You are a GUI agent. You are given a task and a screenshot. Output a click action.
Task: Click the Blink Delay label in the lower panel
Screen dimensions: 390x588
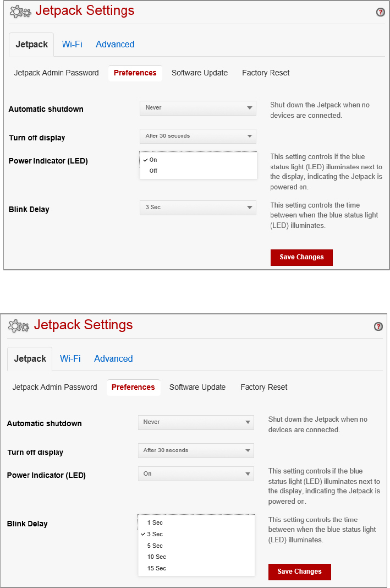click(x=28, y=524)
